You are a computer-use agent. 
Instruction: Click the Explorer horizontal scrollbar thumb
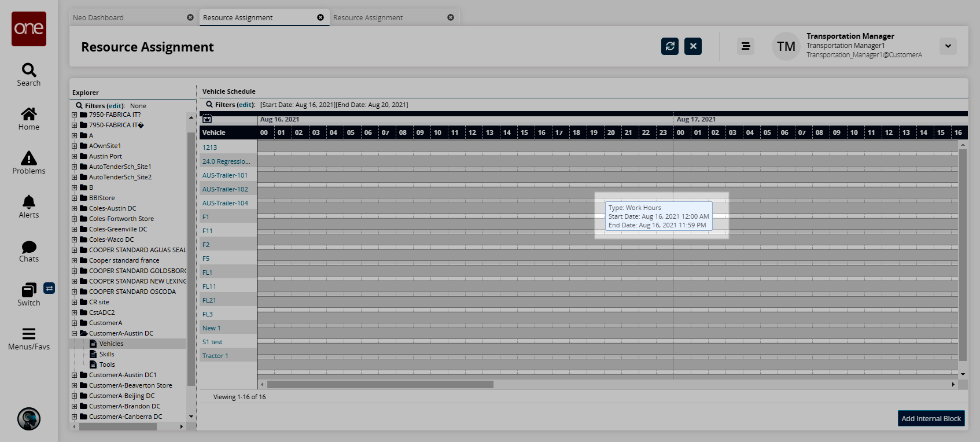[x=118, y=426]
